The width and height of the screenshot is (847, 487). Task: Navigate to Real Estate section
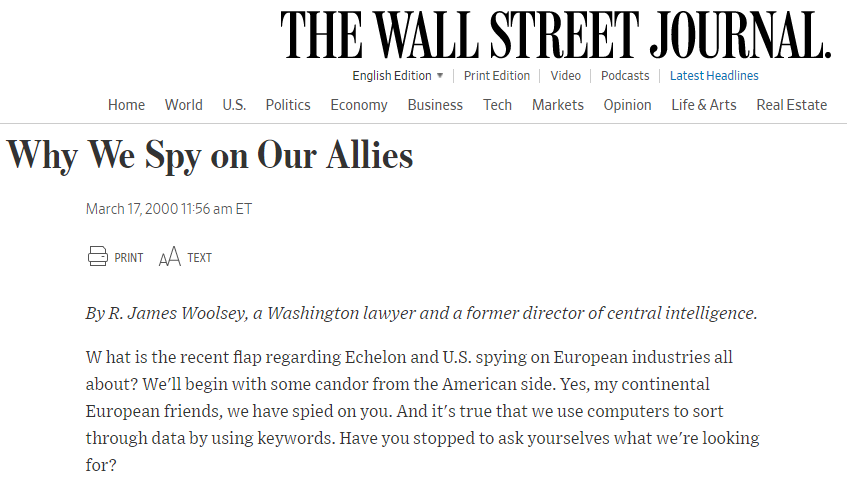[x=792, y=105]
